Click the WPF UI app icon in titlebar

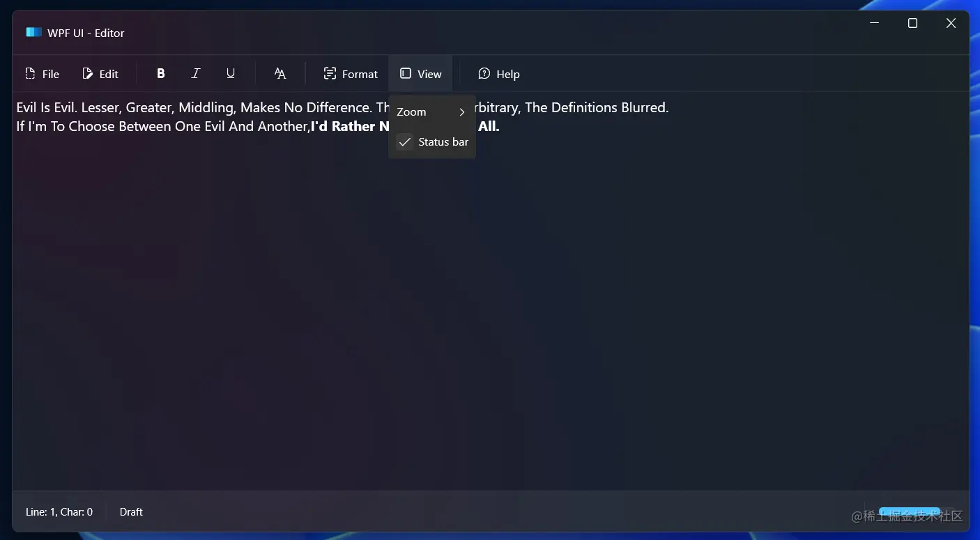coord(33,31)
